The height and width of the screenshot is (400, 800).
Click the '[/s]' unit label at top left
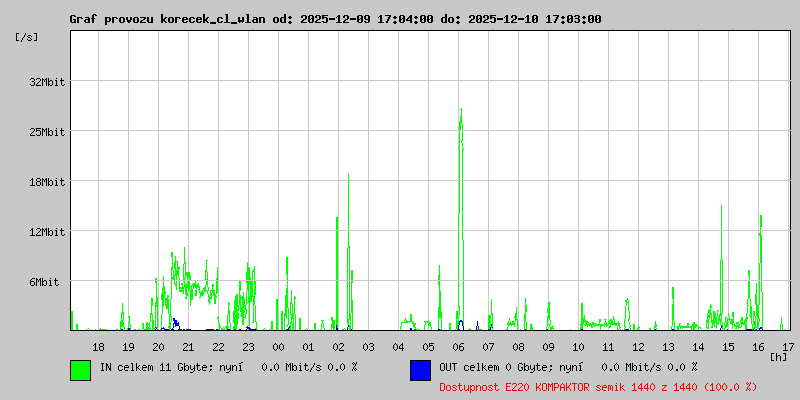27,37
